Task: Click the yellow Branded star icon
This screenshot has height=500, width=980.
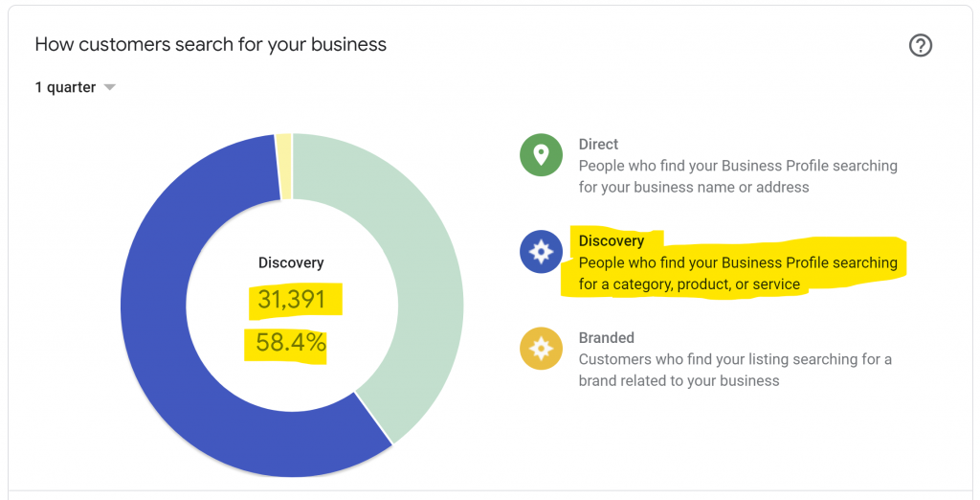Action: click(x=541, y=349)
